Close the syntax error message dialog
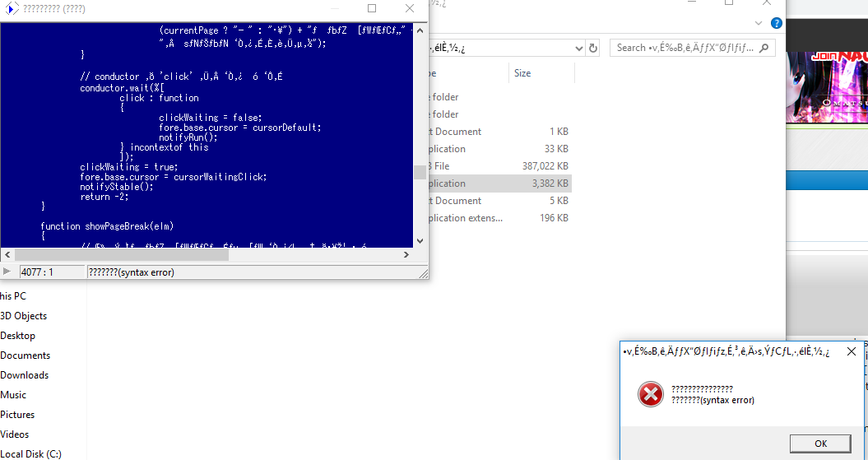868x460 pixels. click(x=852, y=351)
